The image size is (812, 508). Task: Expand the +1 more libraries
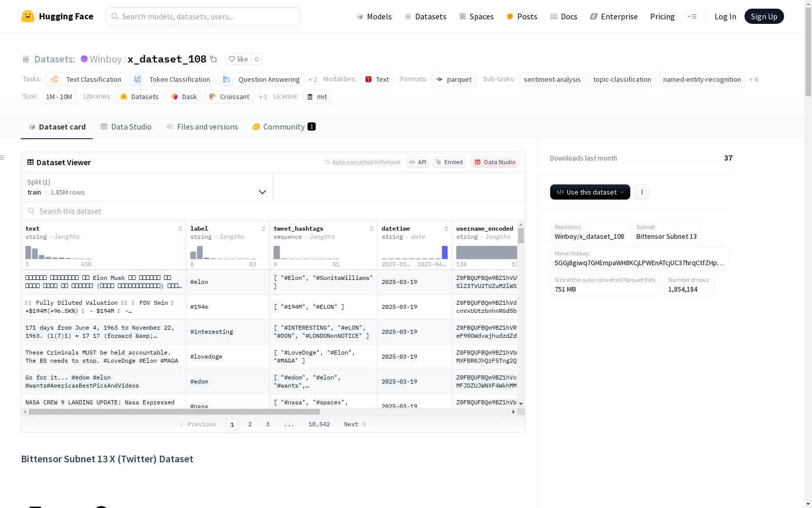(263, 97)
